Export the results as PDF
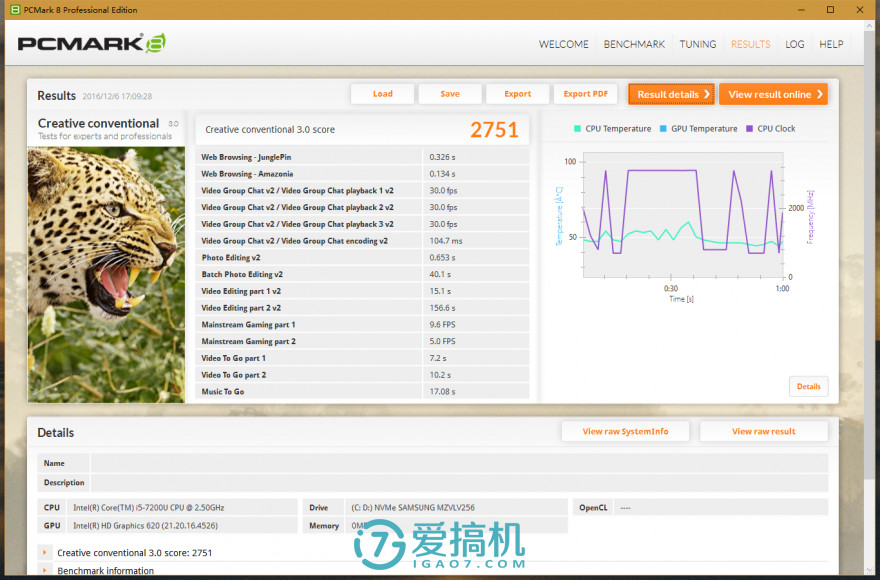Viewport: 880px width, 580px height. pyautogui.click(x=585, y=93)
